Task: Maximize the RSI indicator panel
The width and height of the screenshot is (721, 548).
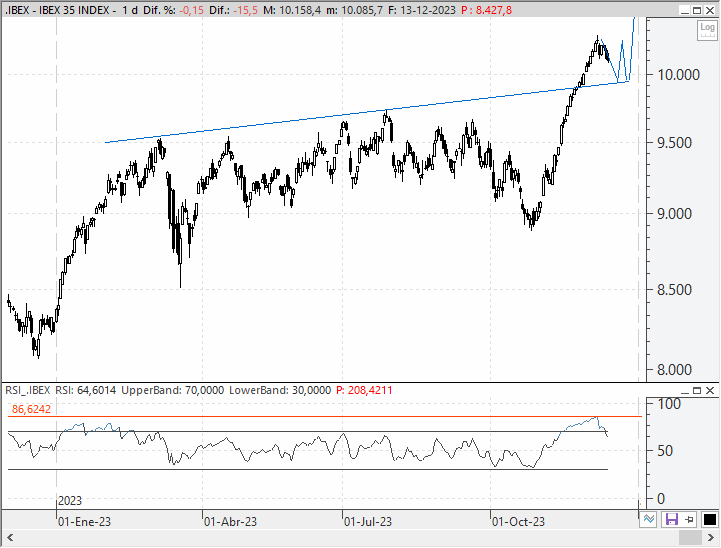Action: (697, 391)
